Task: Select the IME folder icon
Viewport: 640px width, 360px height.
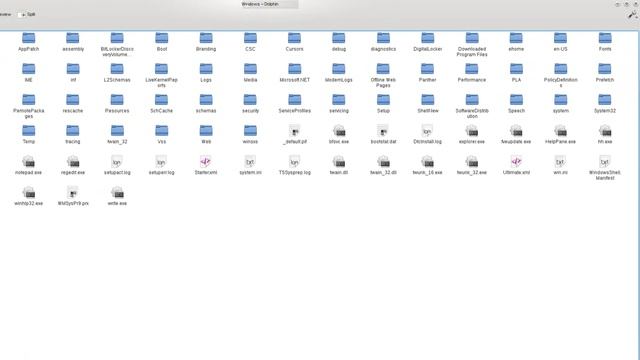Action: coord(29,69)
